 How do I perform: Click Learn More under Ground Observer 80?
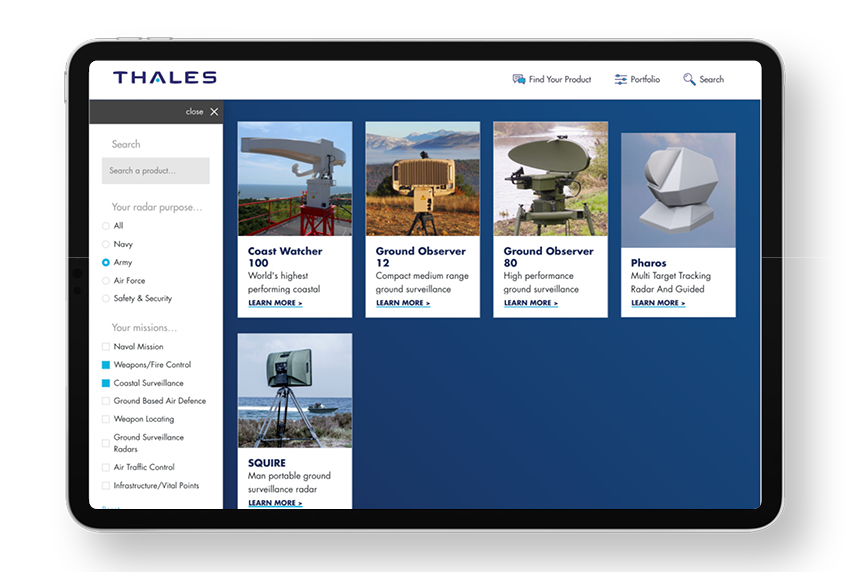[x=530, y=303]
